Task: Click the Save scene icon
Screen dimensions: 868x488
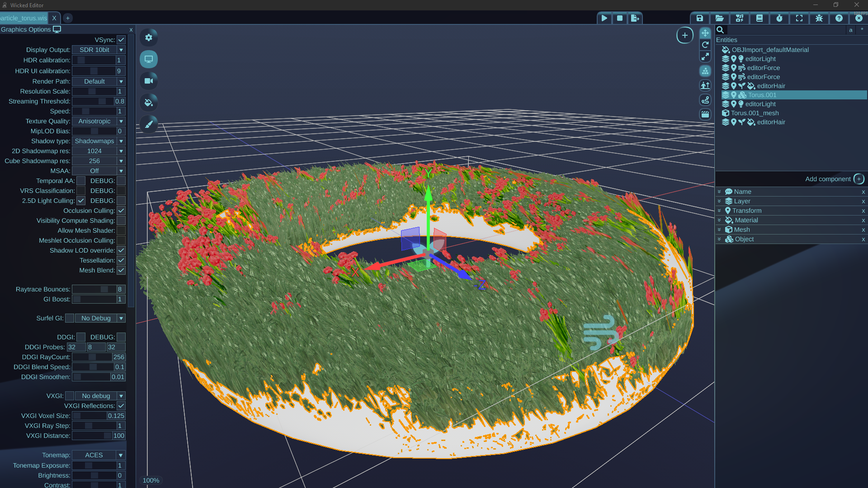Action: tap(699, 18)
